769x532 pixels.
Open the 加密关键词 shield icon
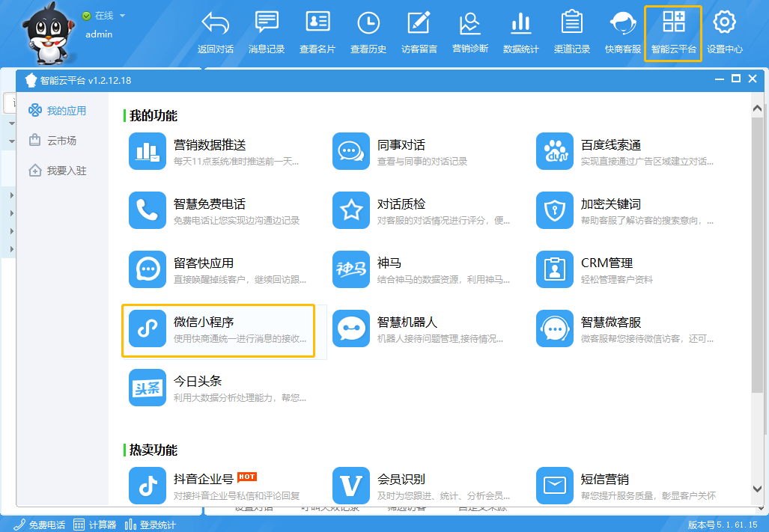tap(555, 210)
